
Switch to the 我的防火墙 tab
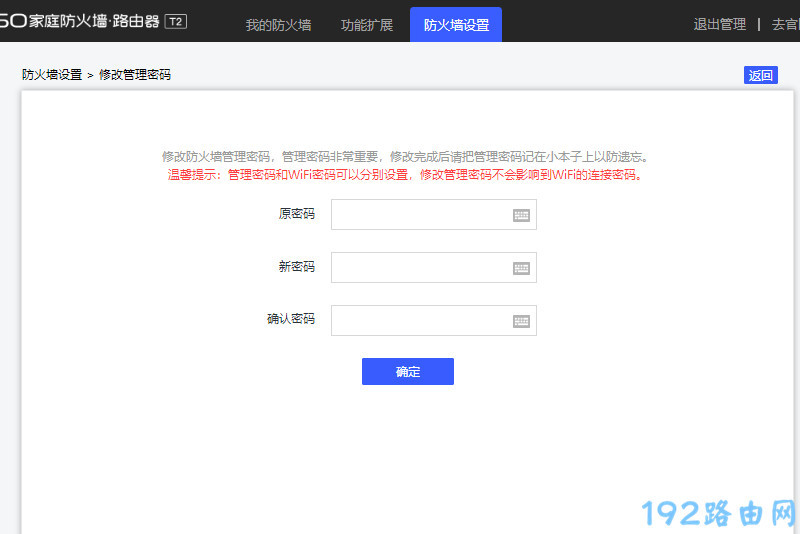tap(278, 25)
